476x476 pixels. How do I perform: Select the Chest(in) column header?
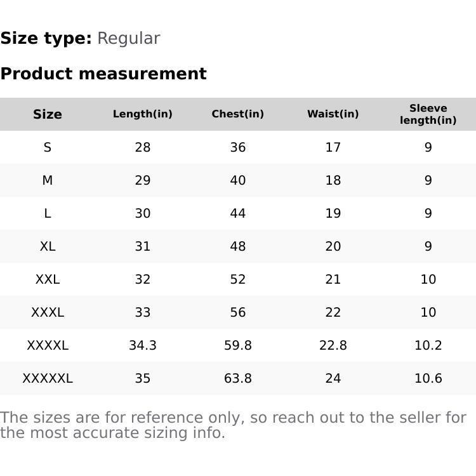click(238, 114)
